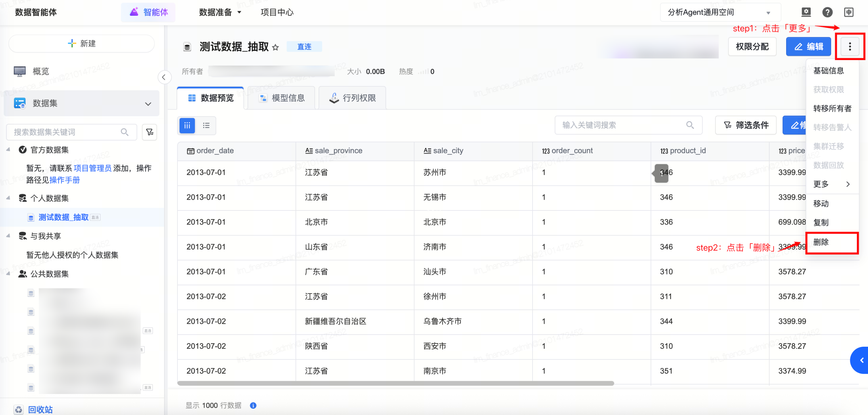
Task: Click the 权限分配 button
Action: 752,46
